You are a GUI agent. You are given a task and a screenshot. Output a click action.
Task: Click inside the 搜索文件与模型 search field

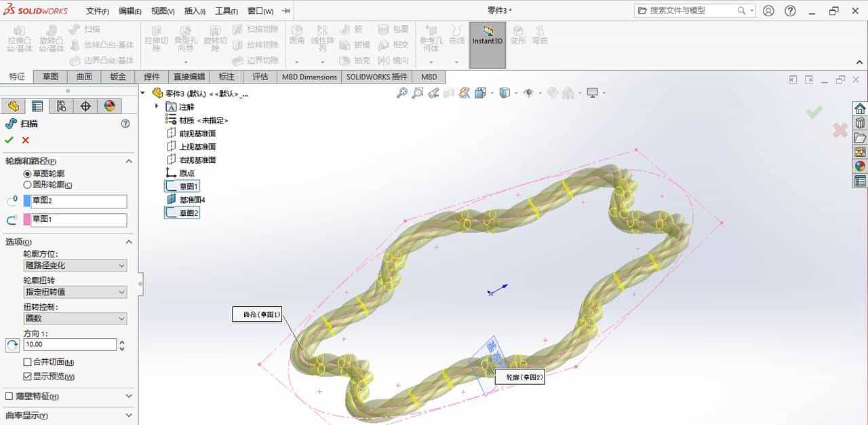pyautogui.click(x=685, y=10)
